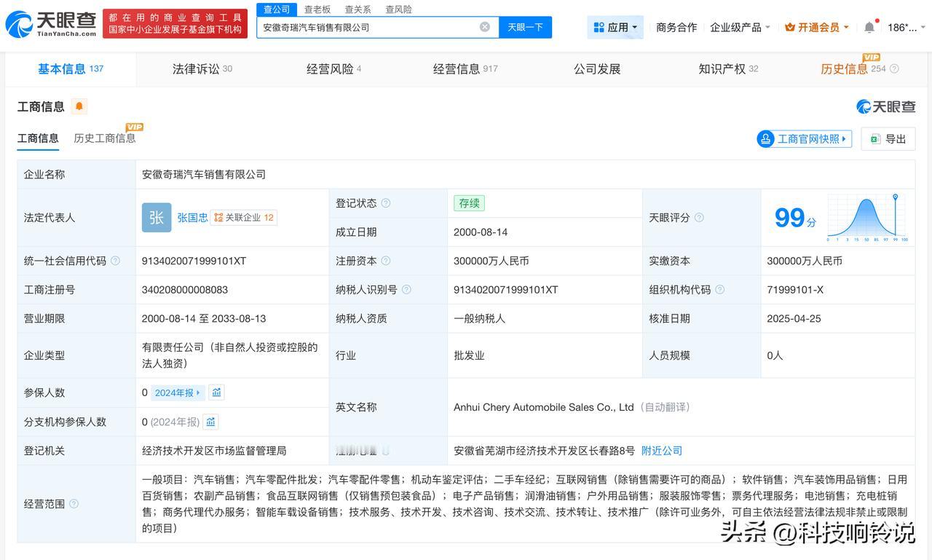Switch to the 历史工商信息 tab
This screenshot has height=560, width=932.
[x=104, y=138]
